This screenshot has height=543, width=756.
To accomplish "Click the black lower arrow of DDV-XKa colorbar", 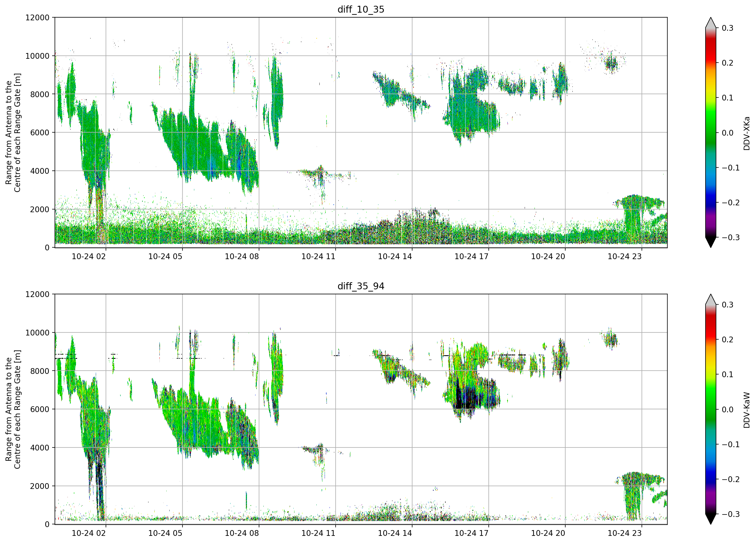I will pos(711,242).
